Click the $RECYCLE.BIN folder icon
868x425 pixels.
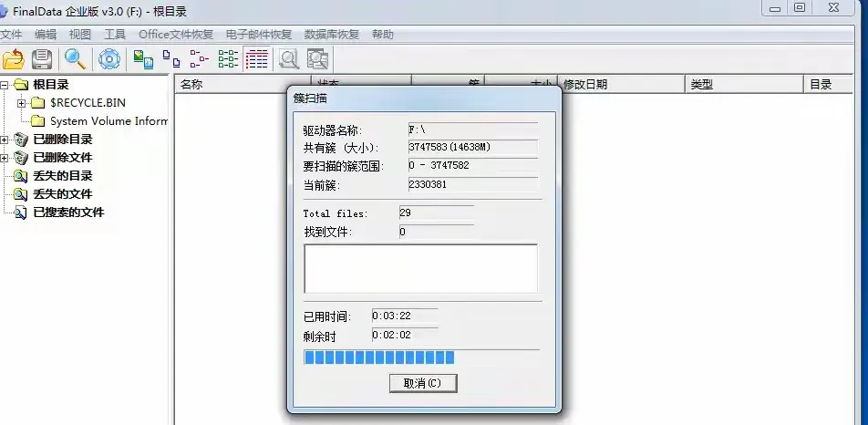pyautogui.click(x=37, y=103)
